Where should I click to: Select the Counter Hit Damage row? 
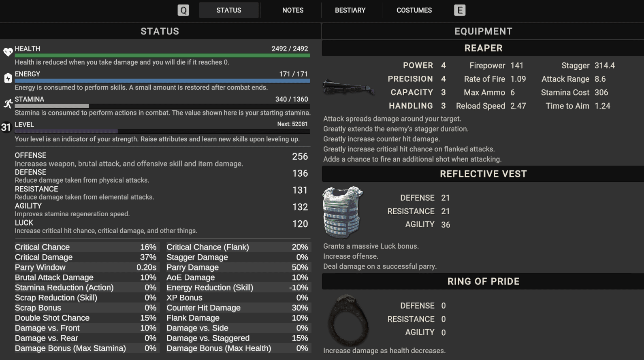tap(237, 308)
